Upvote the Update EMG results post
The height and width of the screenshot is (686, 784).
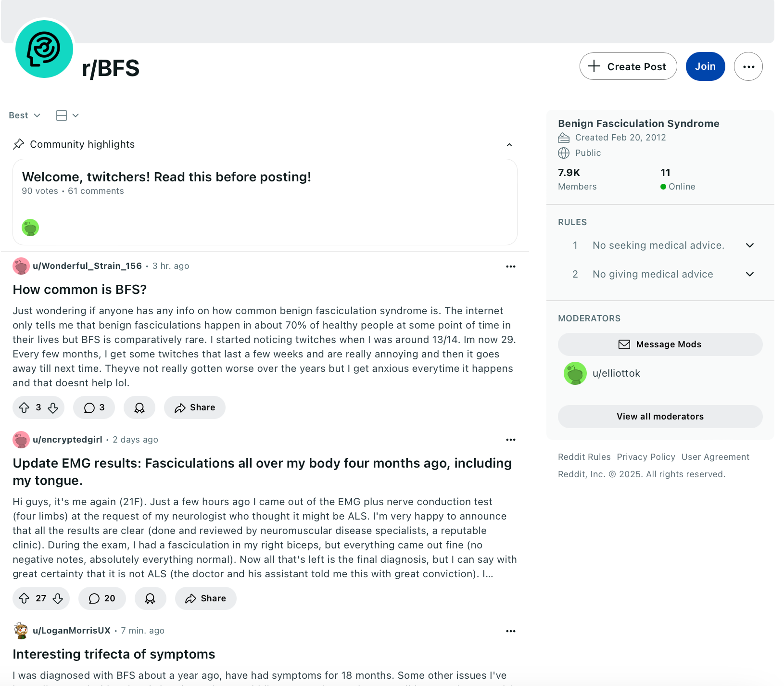pyautogui.click(x=24, y=598)
